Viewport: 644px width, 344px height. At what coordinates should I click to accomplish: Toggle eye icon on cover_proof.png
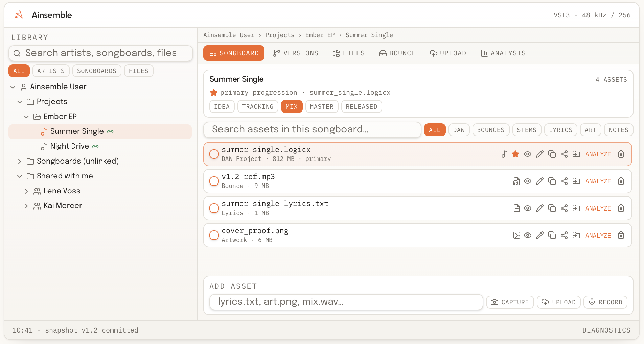[x=528, y=236]
